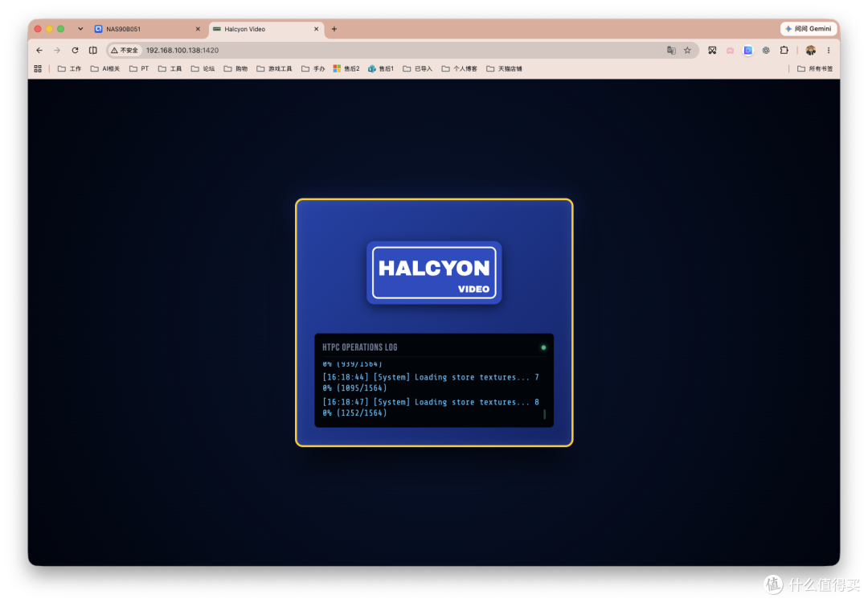Click the 16:18:44 loading store textures log line
868x603 pixels.
(x=431, y=383)
